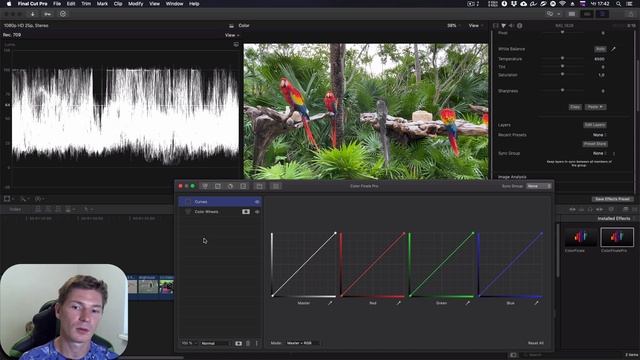Click the keyword key icon in toolbar

[48, 14]
